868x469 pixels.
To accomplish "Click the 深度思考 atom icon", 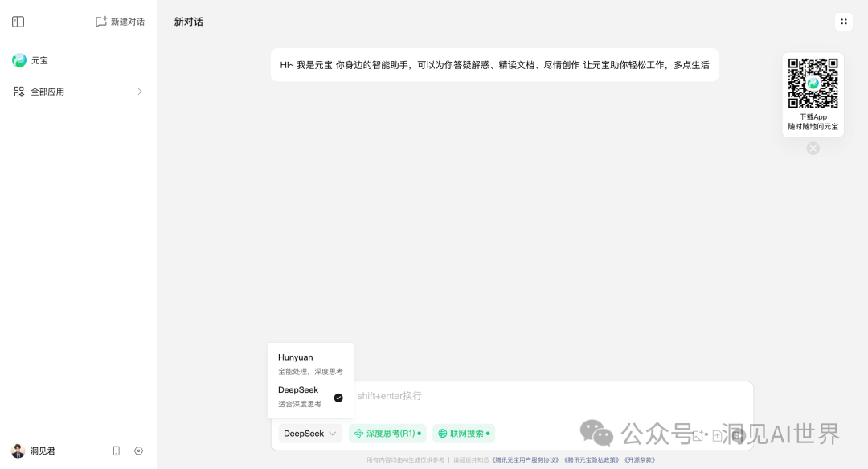I will pos(358,434).
